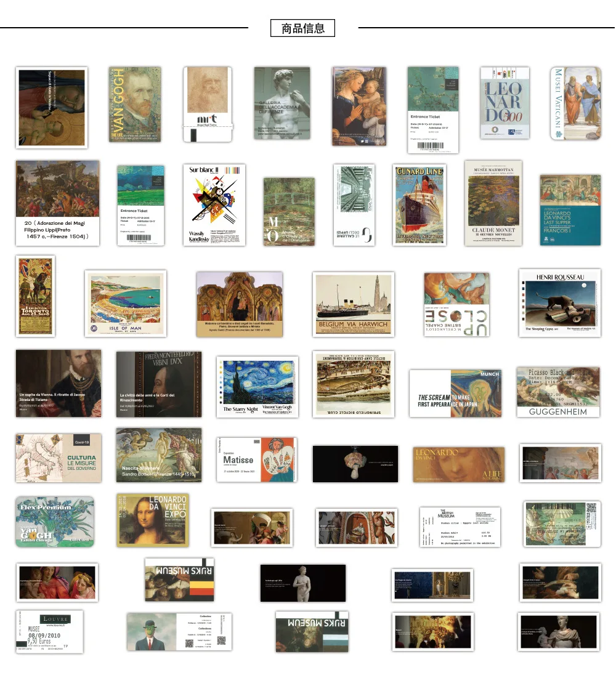Select the Belgium via Harwich poster
The width and height of the screenshot is (616, 675).
click(x=354, y=304)
